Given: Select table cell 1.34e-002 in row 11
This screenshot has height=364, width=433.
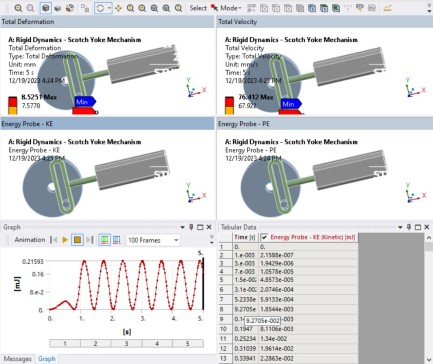Looking at the screenshot, I should pos(308,339).
